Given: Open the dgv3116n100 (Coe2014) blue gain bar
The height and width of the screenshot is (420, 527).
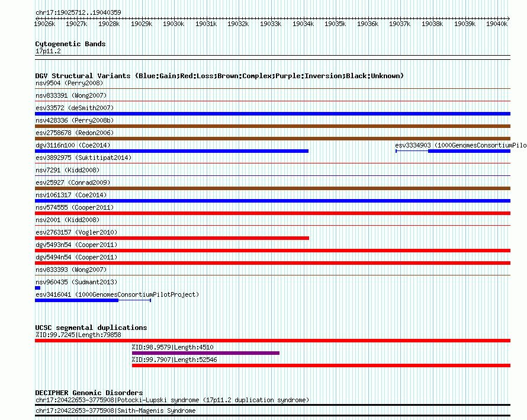Looking at the screenshot, I should tap(172, 151).
